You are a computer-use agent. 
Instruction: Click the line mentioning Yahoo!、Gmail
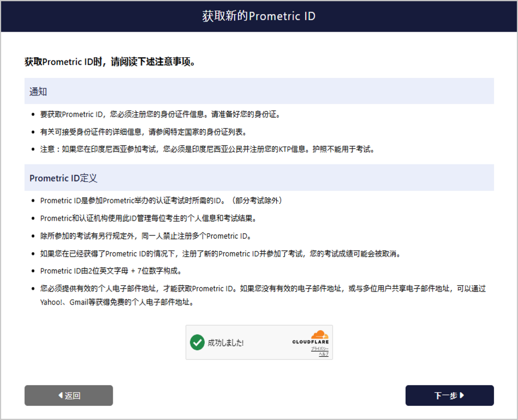[x=117, y=302]
